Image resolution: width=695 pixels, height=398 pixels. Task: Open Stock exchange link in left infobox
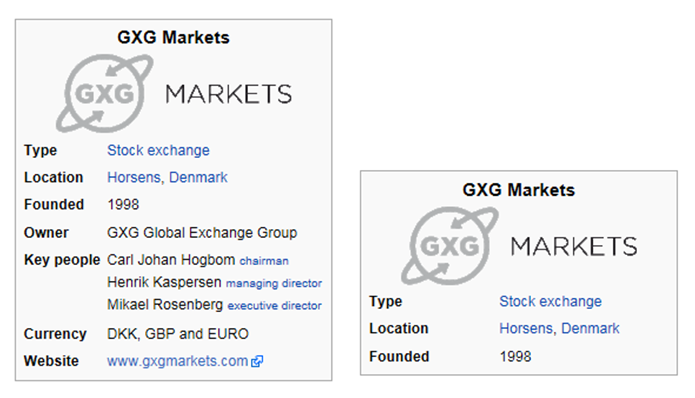click(x=158, y=150)
